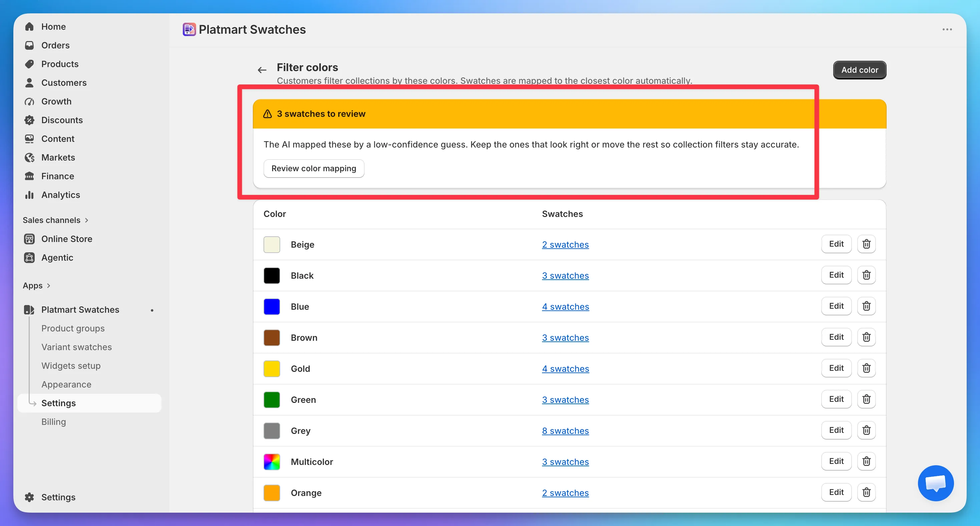
Task: Open Gold's 4 swatches link
Action: [x=565, y=368]
